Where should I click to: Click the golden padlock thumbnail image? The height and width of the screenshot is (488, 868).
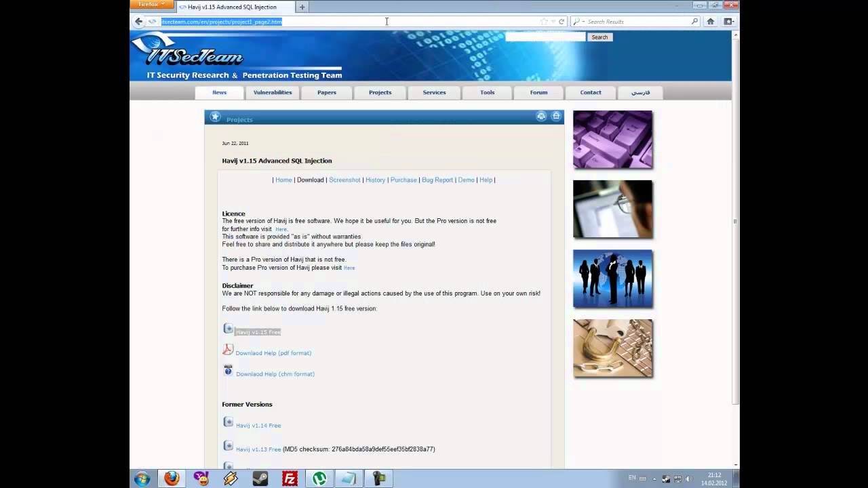tap(612, 348)
